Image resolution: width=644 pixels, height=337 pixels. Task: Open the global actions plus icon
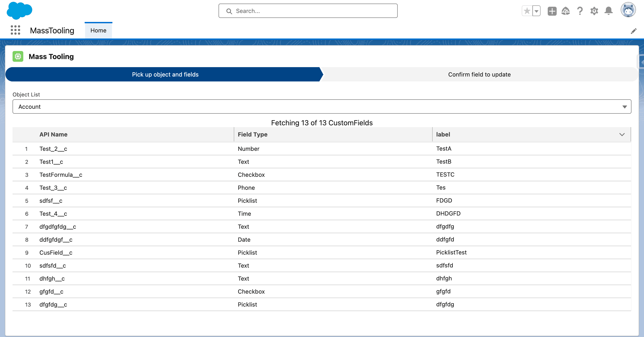point(552,11)
